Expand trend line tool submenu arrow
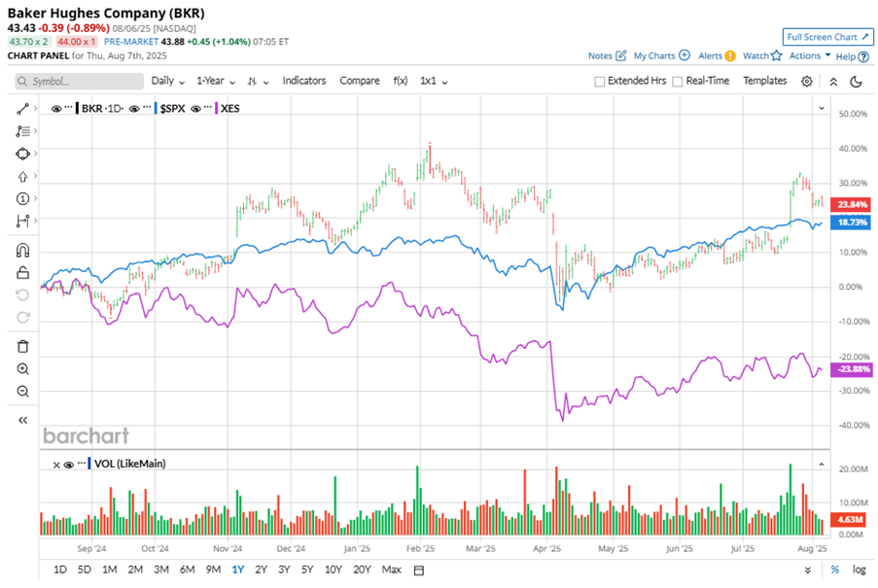The height and width of the screenshot is (588, 878). pos(35,109)
